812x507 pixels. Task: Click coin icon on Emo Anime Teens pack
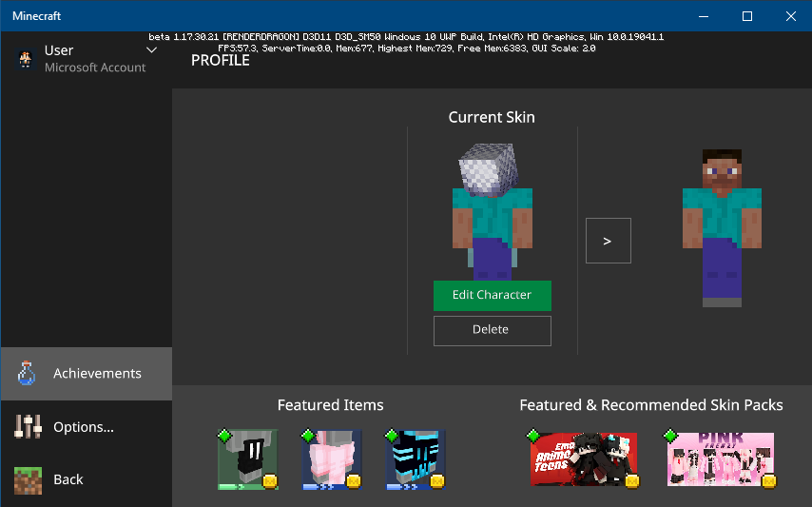pos(631,481)
